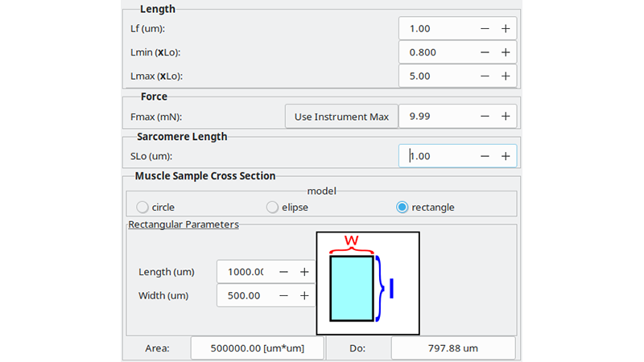Viewport: 644px width, 362px height.
Task: Decrease the Lf (um) value with minus
Action: click(x=485, y=28)
